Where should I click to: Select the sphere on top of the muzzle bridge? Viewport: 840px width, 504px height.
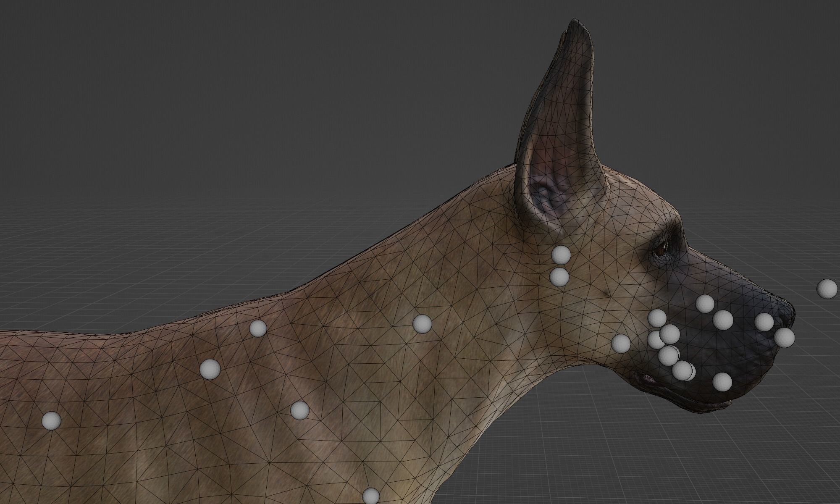point(705,304)
